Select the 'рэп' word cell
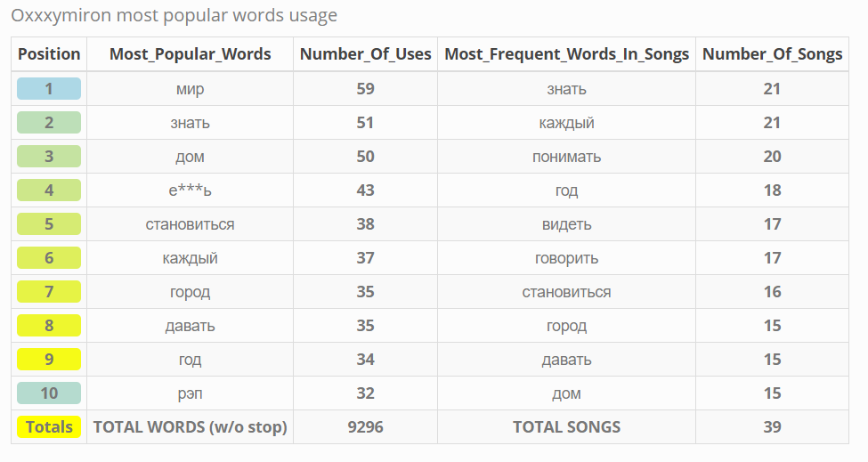The width and height of the screenshot is (868, 462). coord(190,393)
